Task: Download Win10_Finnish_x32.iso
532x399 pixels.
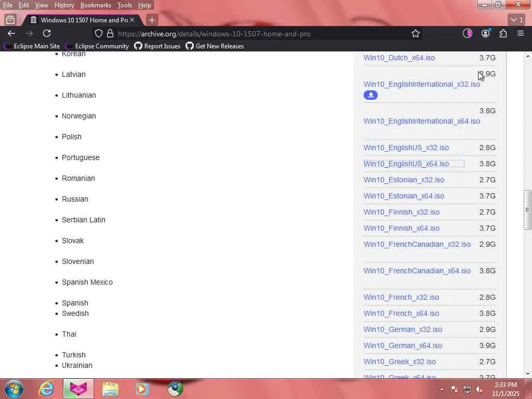Action: click(402, 212)
